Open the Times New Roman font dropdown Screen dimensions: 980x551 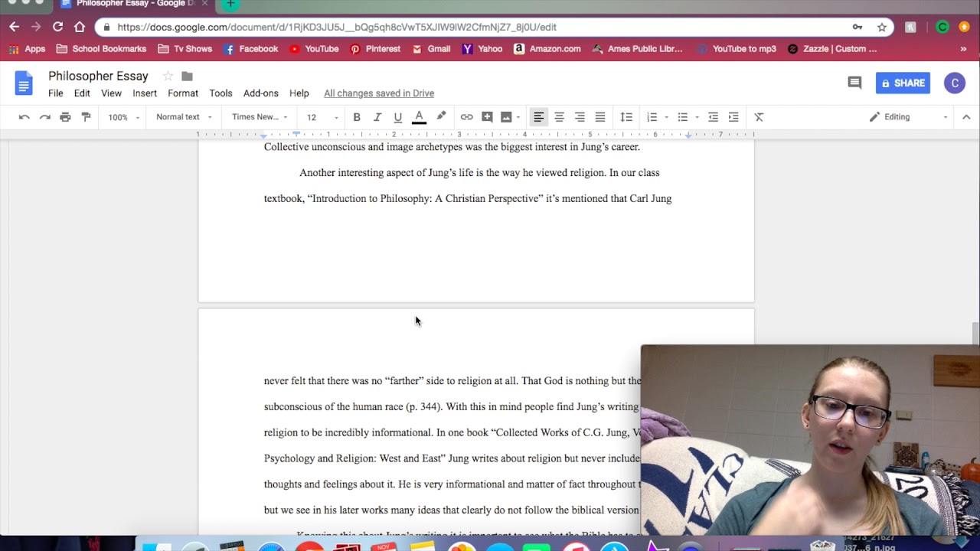[x=260, y=117]
